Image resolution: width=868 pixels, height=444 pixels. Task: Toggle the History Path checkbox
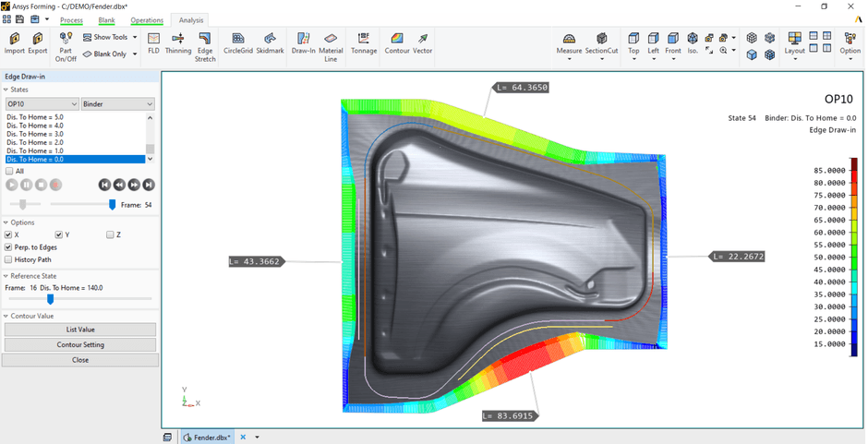coord(9,259)
